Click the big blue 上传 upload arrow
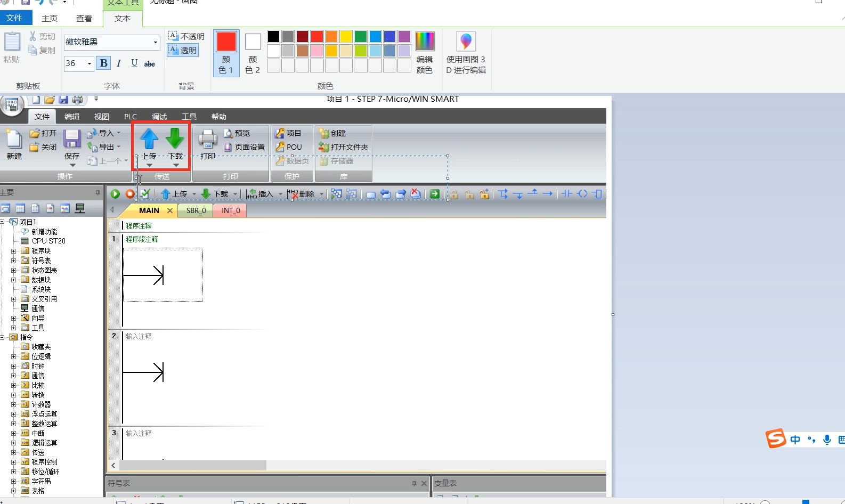The height and width of the screenshot is (504, 845). [149, 139]
